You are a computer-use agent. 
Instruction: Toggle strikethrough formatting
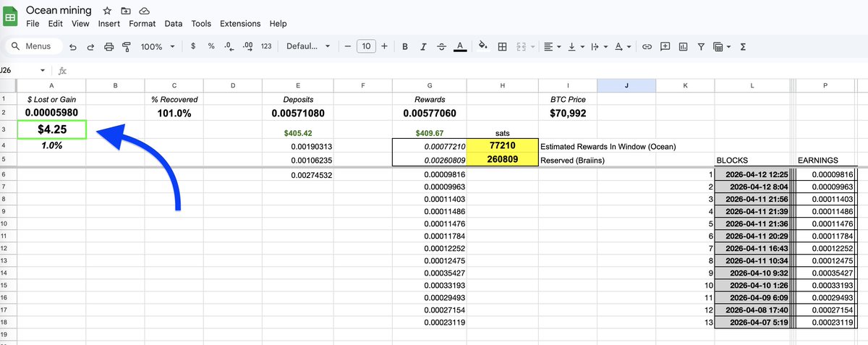441,46
